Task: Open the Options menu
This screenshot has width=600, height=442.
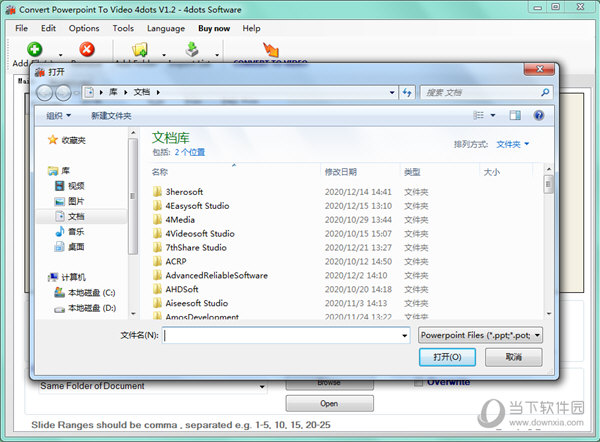Action: click(x=84, y=28)
